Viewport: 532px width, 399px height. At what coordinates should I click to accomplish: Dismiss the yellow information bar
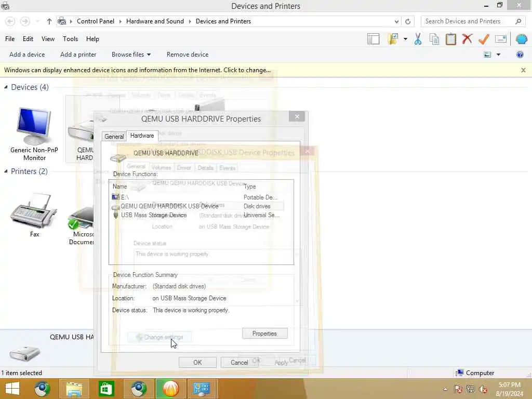click(x=523, y=70)
